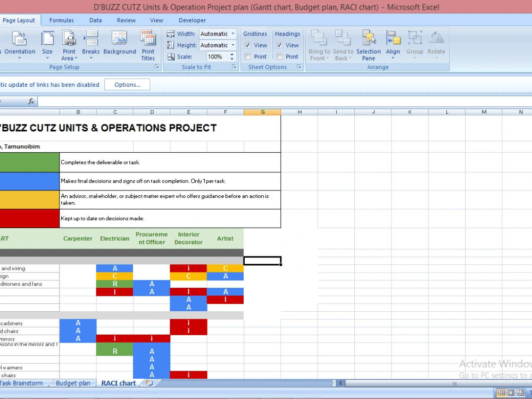Image resolution: width=532 pixels, height=399 pixels.
Task: Expand the Align dropdown arrow
Action: point(393,59)
